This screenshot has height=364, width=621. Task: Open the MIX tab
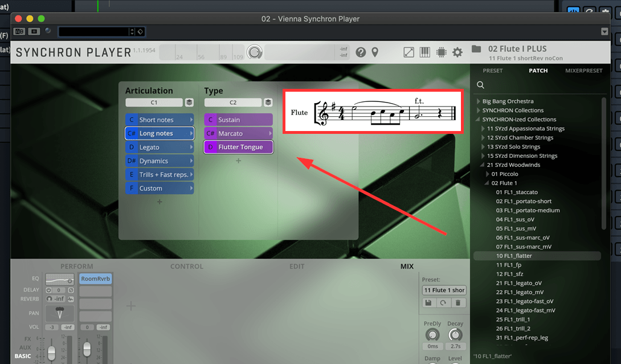coord(407,267)
